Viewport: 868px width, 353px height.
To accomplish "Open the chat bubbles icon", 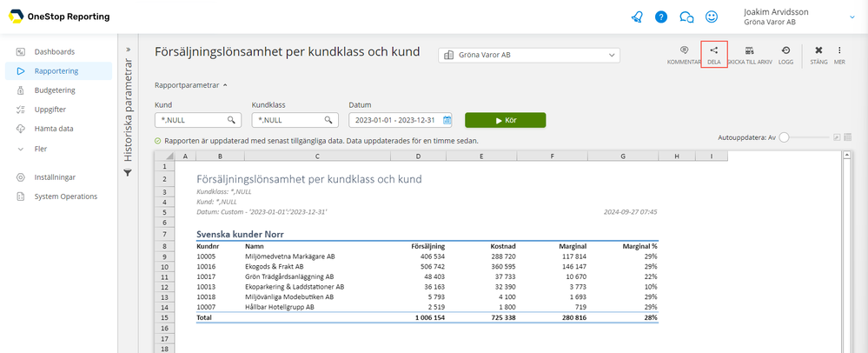I will 686,17.
